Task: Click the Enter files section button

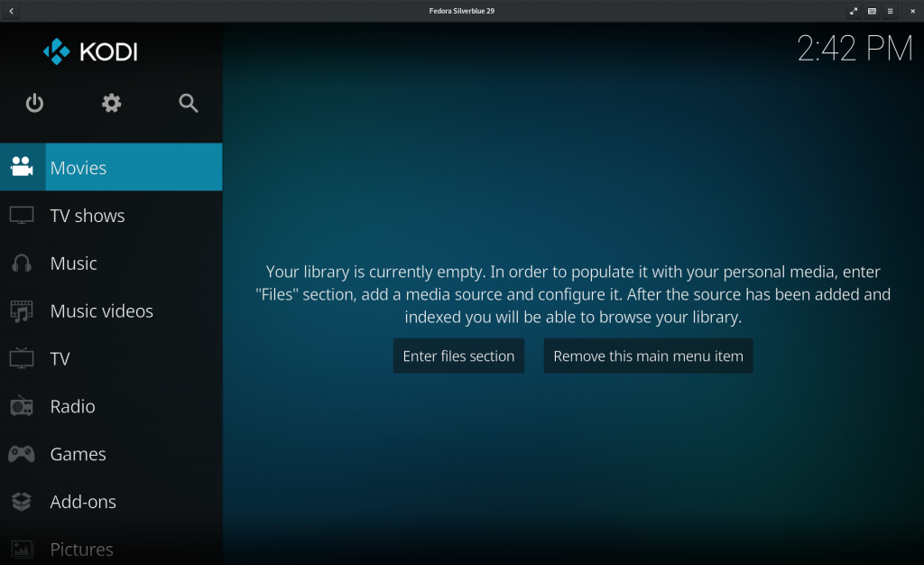Action: pos(458,356)
